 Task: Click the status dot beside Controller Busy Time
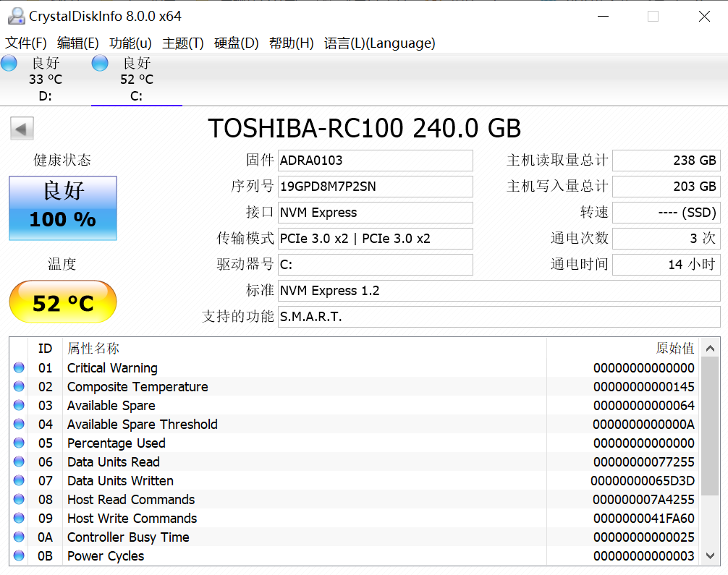[19, 537]
